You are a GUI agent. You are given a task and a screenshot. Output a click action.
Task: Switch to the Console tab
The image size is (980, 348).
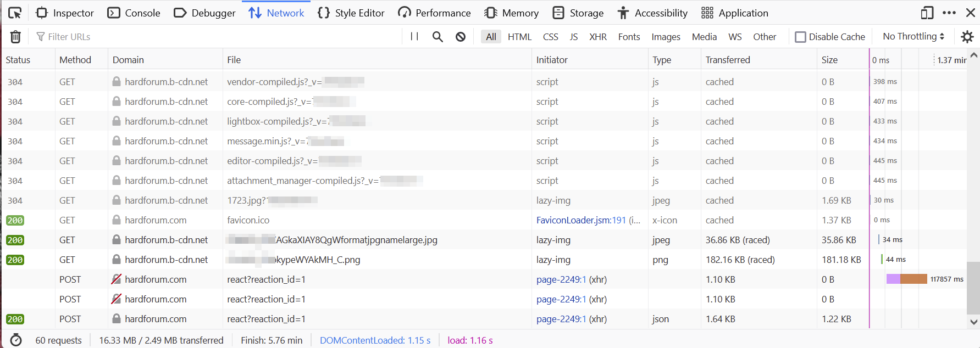coord(134,13)
